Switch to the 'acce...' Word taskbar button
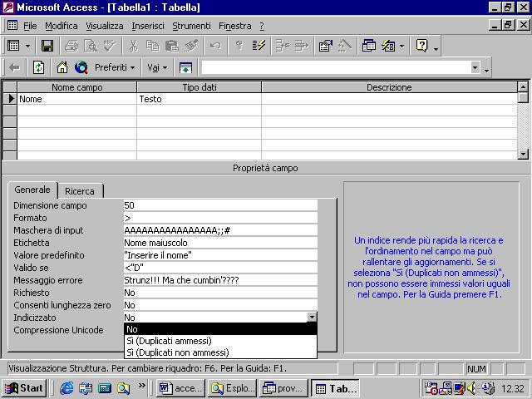 click(x=180, y=388)
